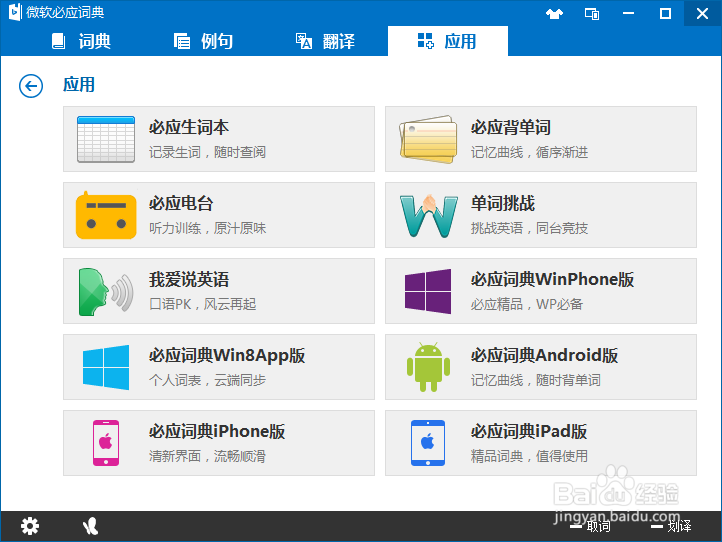
Task: Click the 必应词典Win8App版 title
Action: (227, 356)
